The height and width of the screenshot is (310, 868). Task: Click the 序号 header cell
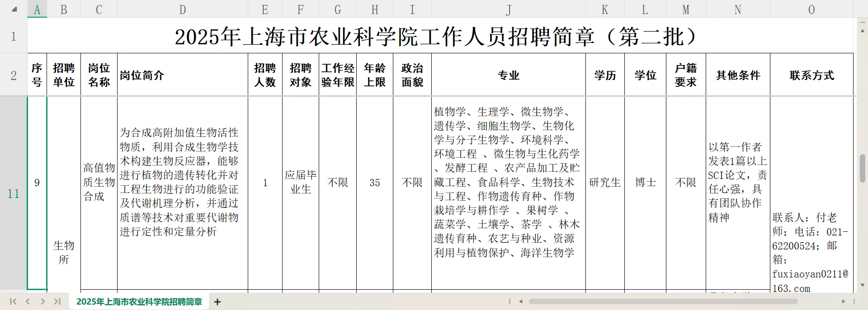click(37, 75)
